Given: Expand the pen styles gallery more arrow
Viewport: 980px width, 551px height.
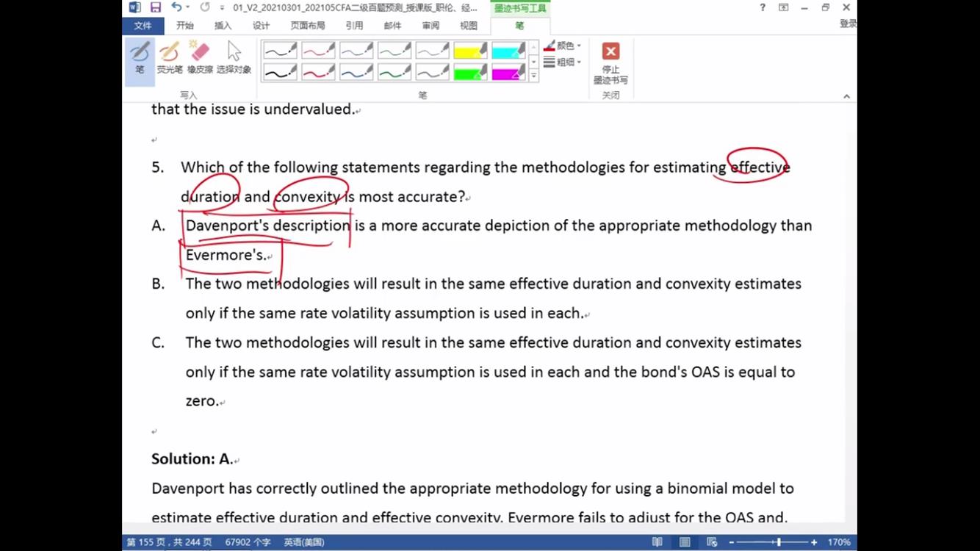Looking at the screenshot, I should click(534, 76).
